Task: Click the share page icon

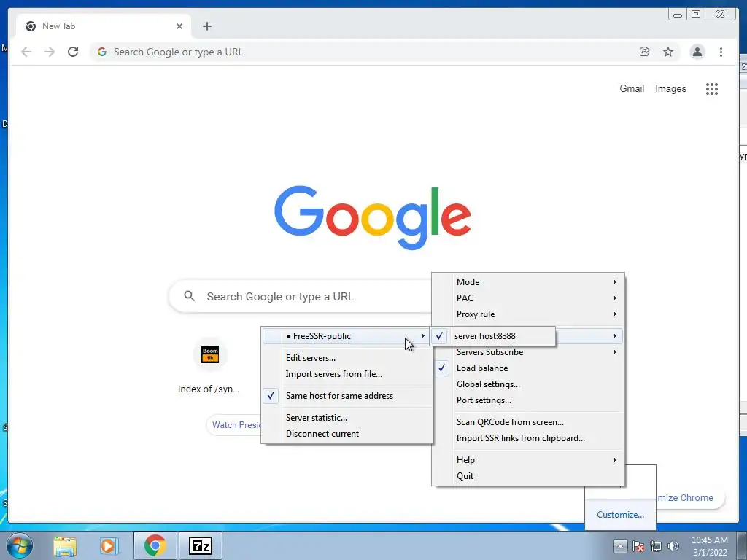Action: (x=645, y=52)
